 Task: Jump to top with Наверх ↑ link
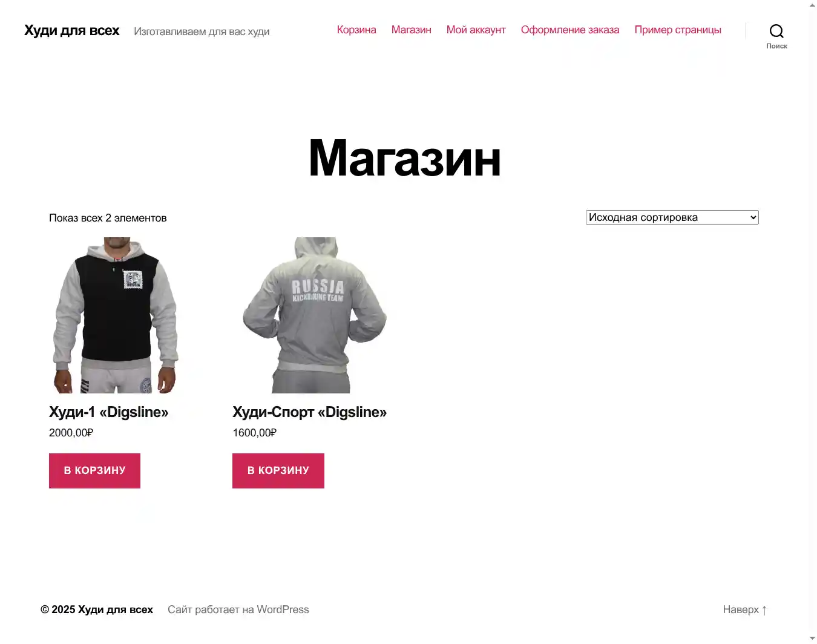coord(745,609)
